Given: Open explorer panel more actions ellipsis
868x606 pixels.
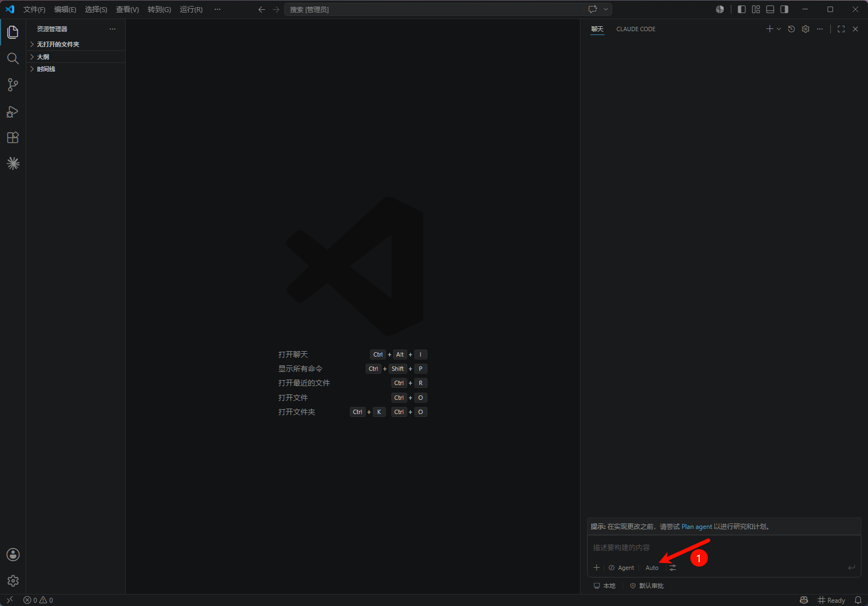Looking at the screenshot, I should (x=113, y=29).
